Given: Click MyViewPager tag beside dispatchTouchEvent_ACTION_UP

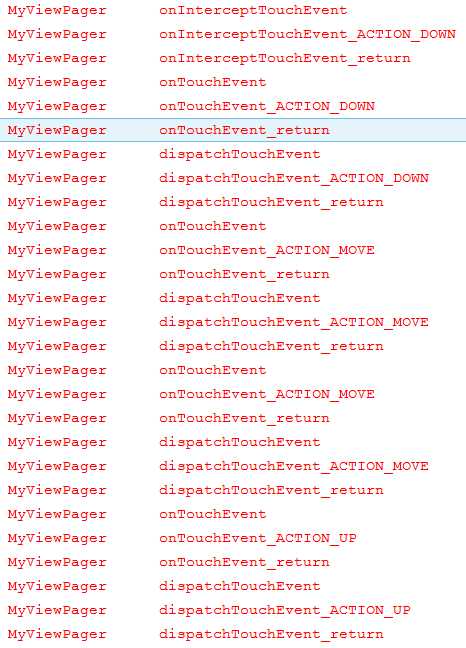Looking at the screenshot, I should (57, 610).
